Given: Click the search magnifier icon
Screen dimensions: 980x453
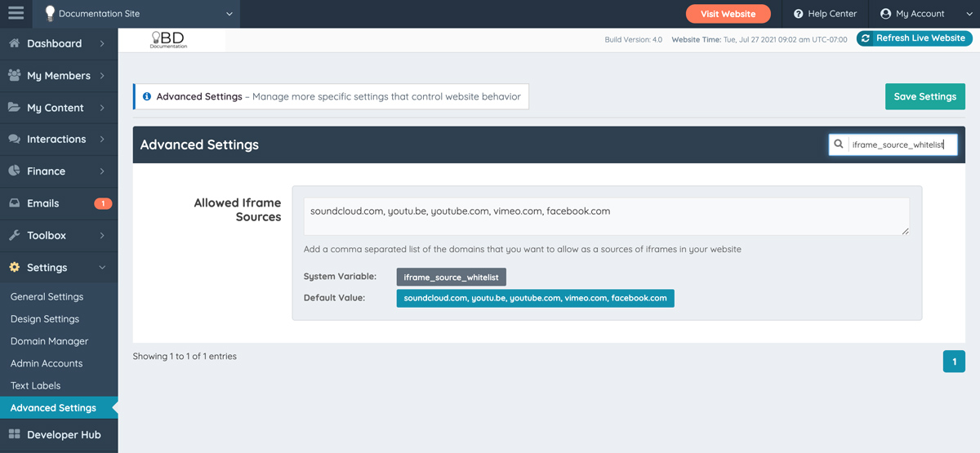Looking at the screenshot, I should 838,144.
